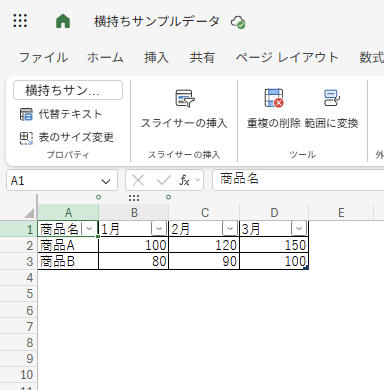
Task: Expand the Name Box dropdown arrow
Action: [x=106, y=181]
